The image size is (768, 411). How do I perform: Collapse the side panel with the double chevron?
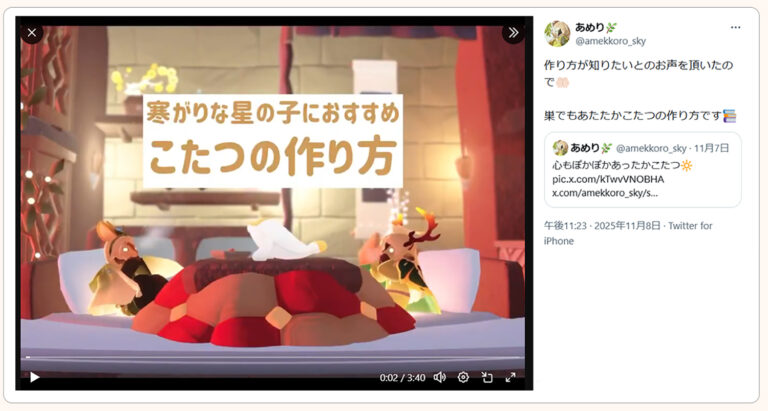pyautogui.click(x=513, y=33)
